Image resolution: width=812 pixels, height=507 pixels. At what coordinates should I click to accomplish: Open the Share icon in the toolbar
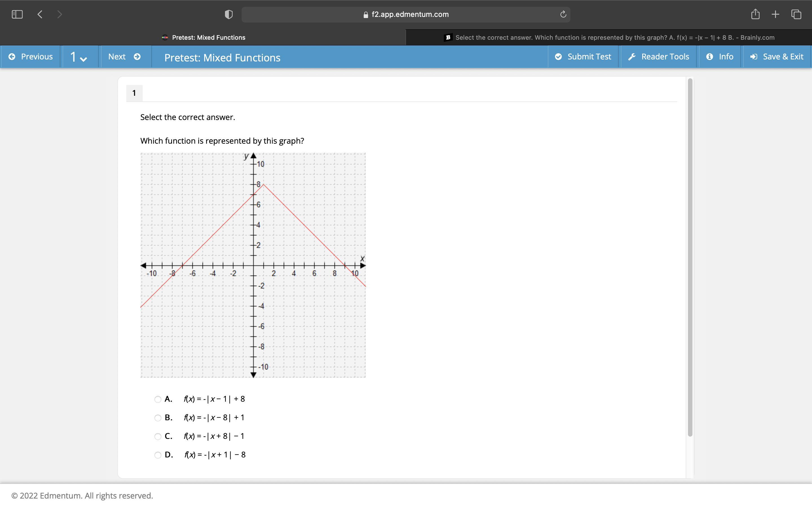pos(755,14)
